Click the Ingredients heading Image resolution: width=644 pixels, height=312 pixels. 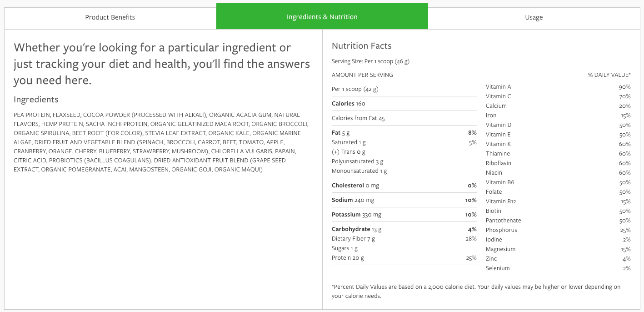[36, 100]
